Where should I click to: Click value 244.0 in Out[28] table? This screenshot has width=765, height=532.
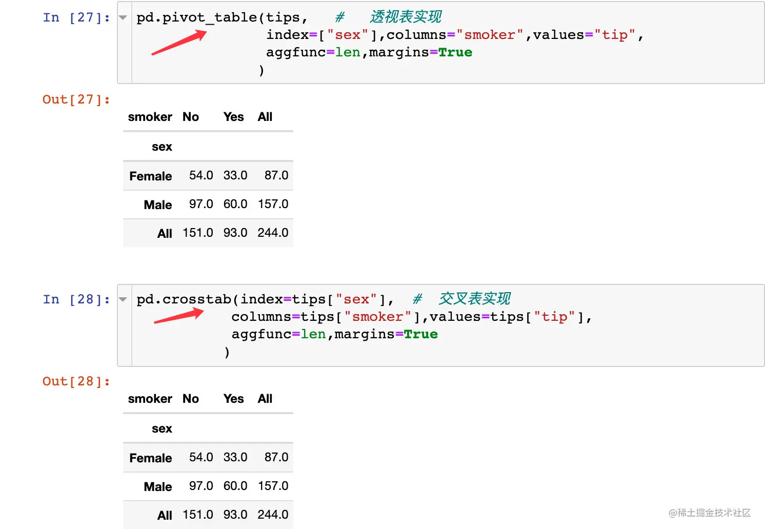[273, 515]
